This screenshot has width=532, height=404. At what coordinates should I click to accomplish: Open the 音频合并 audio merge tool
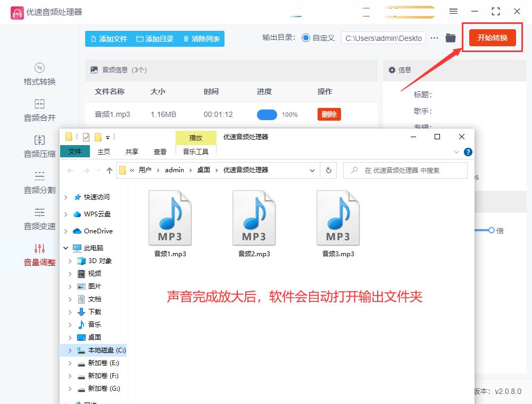(x=39, y=111)
